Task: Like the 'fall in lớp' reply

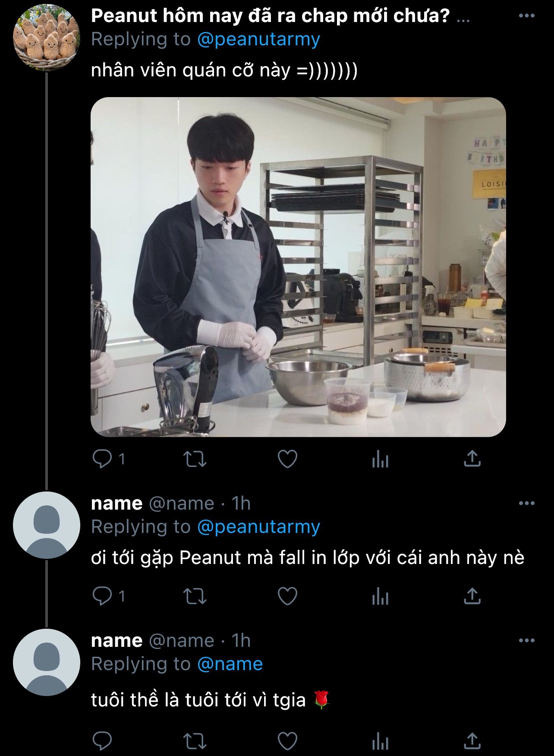Action: tap(287, 596)
